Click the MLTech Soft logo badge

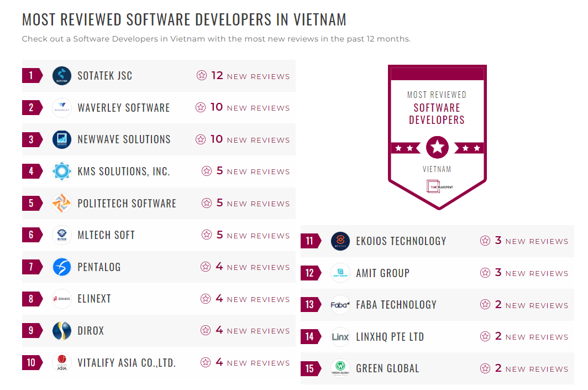61,235
